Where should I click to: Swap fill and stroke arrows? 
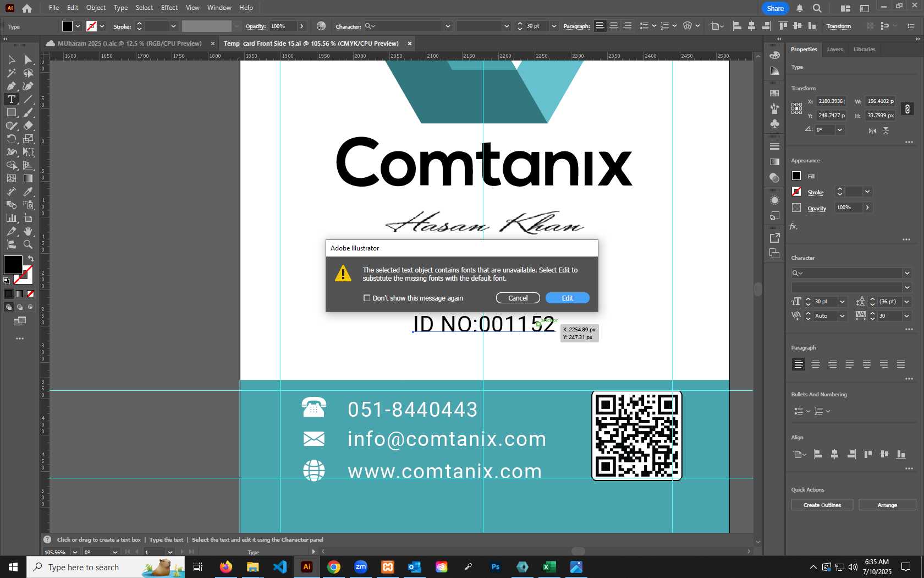click(x=31, y=259)
